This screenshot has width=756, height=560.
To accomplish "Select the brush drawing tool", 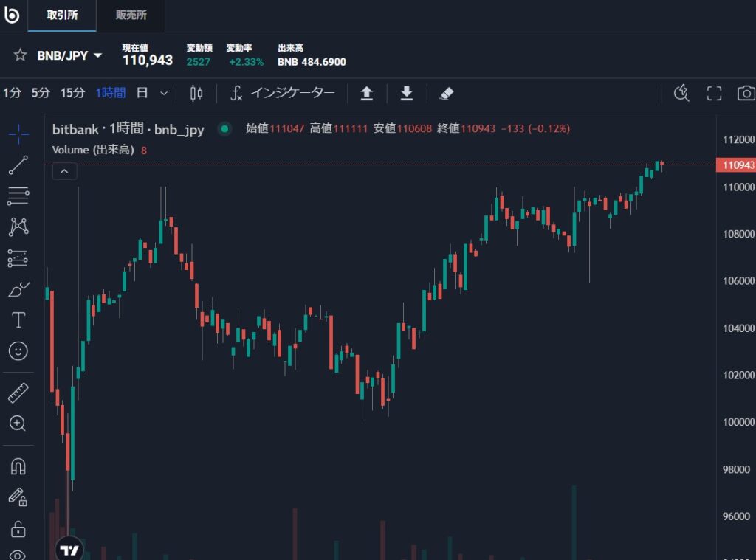I will click(x=18, y=288).
